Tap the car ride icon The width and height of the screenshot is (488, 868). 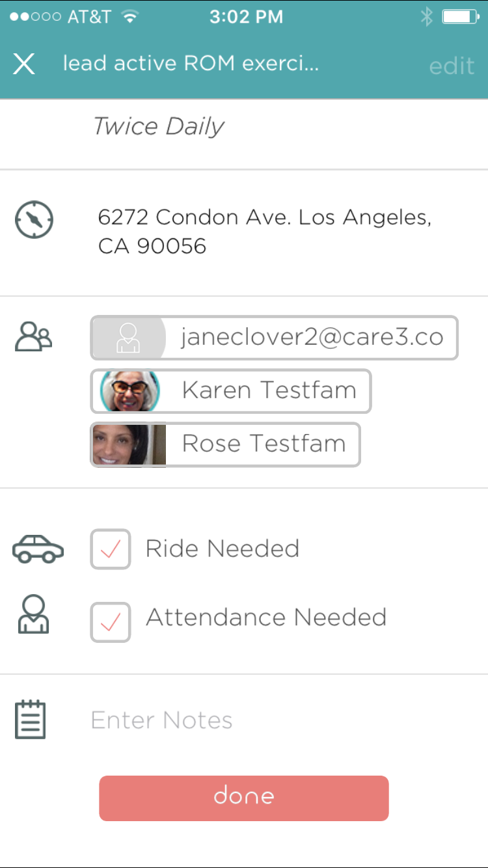pos(38,549)
